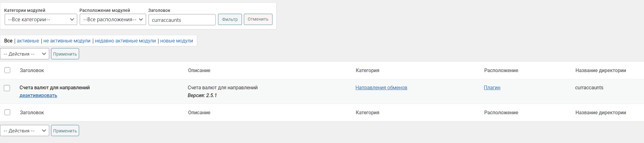Click the top Применить button
The image size is (644, 143).
[x=65, y=54]
